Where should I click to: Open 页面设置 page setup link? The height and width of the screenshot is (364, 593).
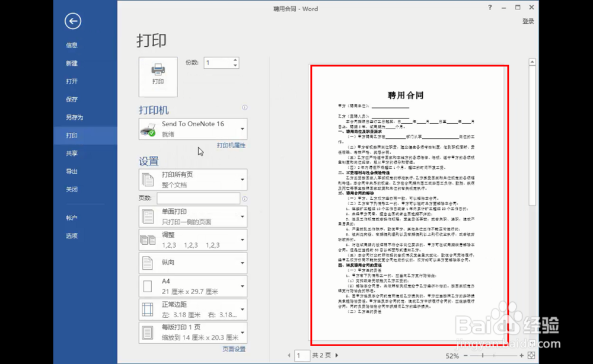pos(234,349)
